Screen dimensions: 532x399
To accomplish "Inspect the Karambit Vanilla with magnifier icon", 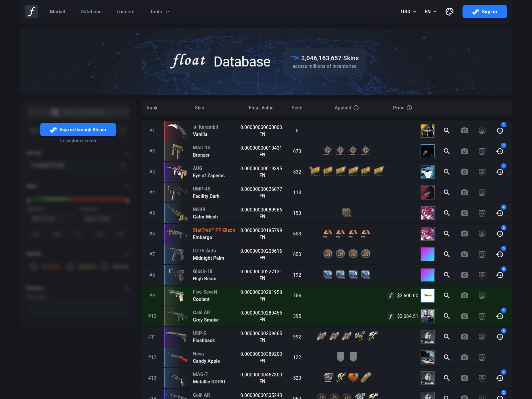I will (x=447, y=131).
